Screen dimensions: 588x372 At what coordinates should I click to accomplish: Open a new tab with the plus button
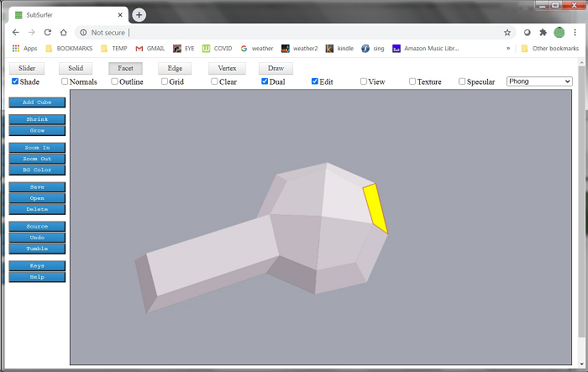139,15
